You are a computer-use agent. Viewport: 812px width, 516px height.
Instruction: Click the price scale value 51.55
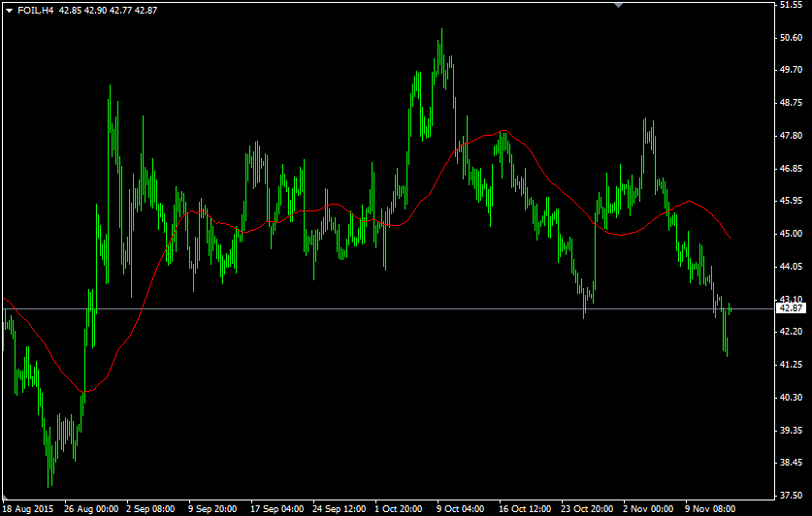coord(792,5)
